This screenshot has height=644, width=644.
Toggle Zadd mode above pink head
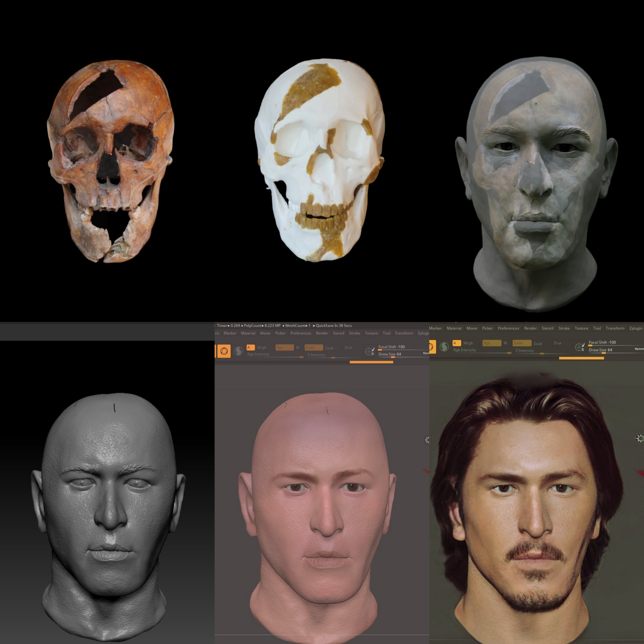314,347
